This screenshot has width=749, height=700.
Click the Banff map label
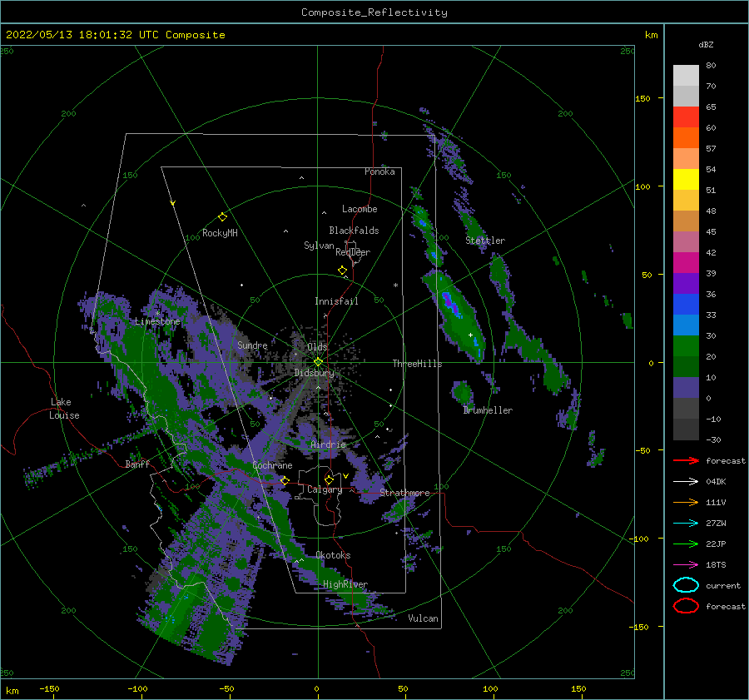[x=137, y=464]
